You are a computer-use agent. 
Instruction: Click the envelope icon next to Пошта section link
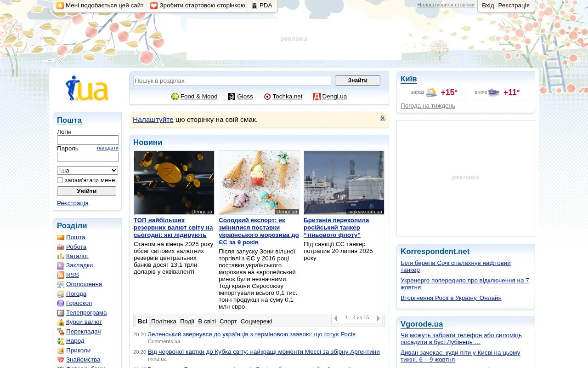(x=61, y=237)
